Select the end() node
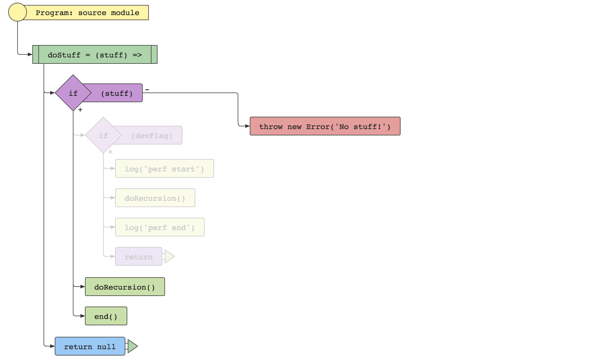 (x=106, y=316)
